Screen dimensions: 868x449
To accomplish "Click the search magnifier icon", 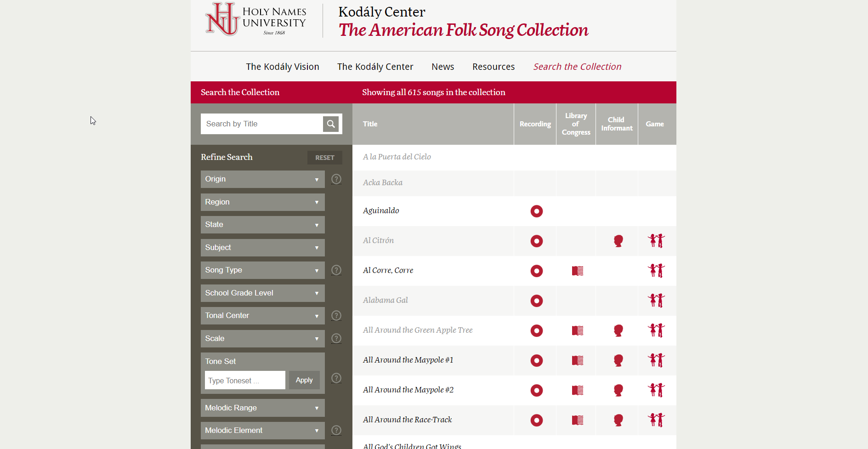I will click(331, 124).
